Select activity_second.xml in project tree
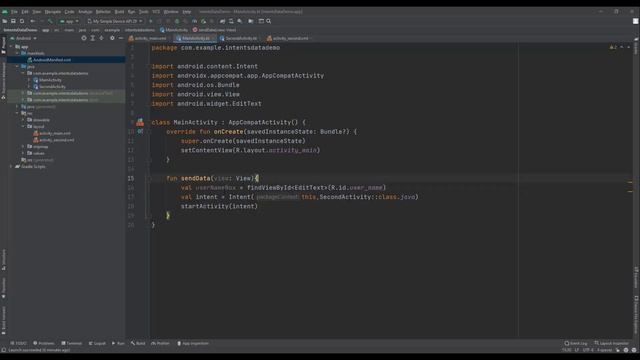 (x=54, y=140)
